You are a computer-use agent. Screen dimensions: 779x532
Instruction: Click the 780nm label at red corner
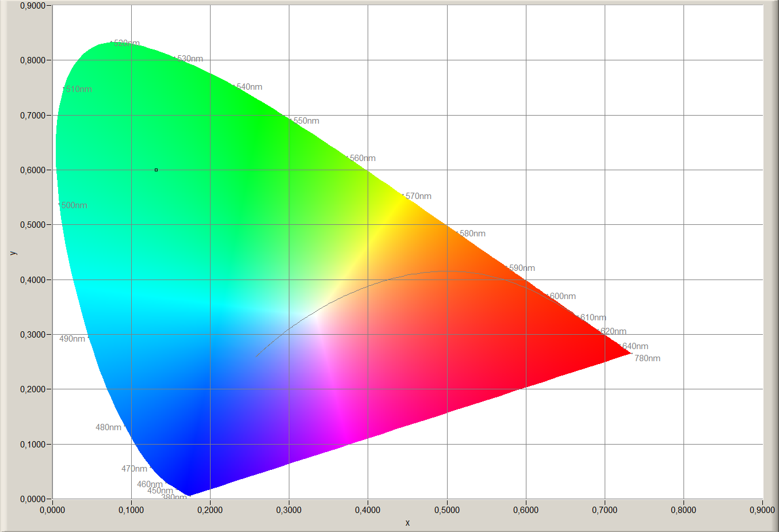(647, 358)
